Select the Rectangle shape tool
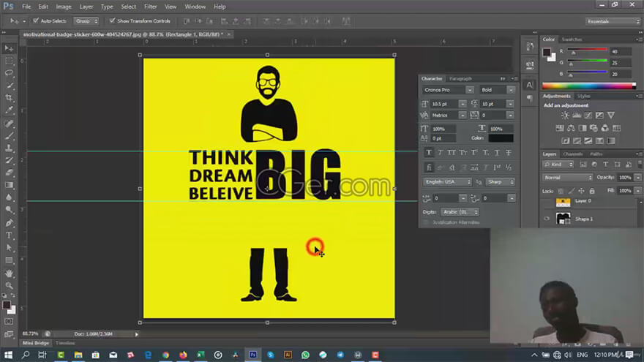Screen dimensions: 644x362 point(9,260)
